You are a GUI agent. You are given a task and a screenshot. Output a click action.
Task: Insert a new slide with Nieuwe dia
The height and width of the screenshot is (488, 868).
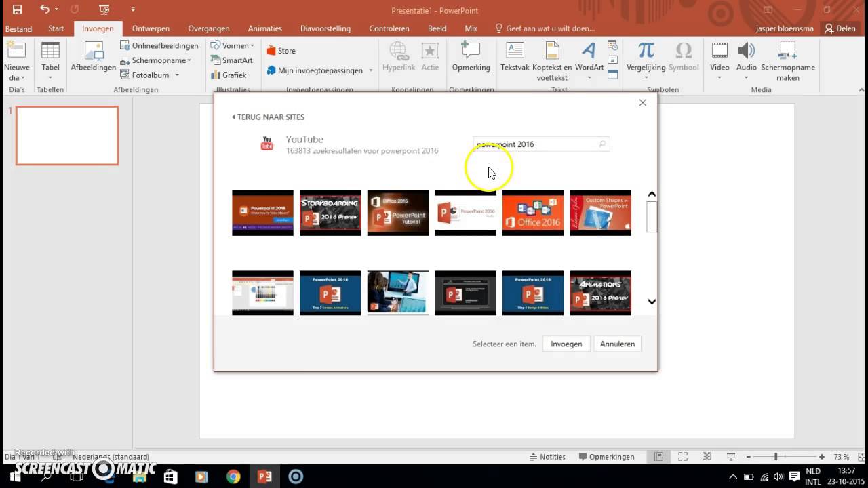coord(16,61)
